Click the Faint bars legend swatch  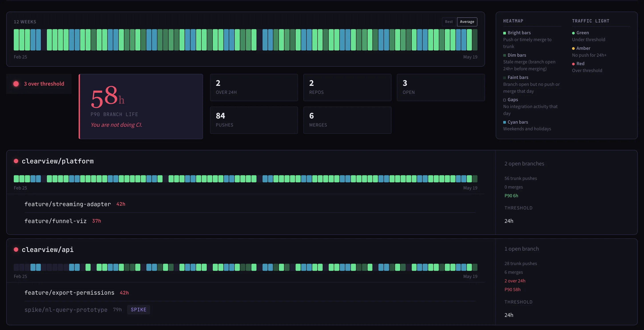point(505,78)
